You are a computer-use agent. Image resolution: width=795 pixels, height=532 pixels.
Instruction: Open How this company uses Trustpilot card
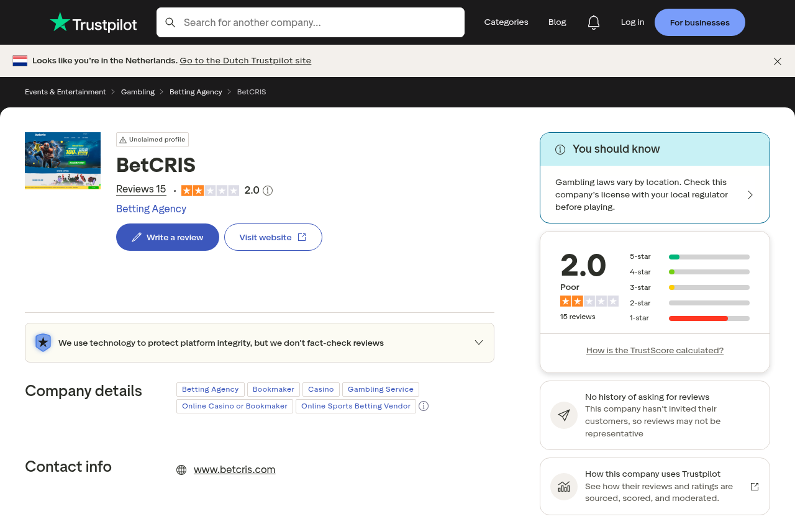pyautogui.click(x=655, y=487)
